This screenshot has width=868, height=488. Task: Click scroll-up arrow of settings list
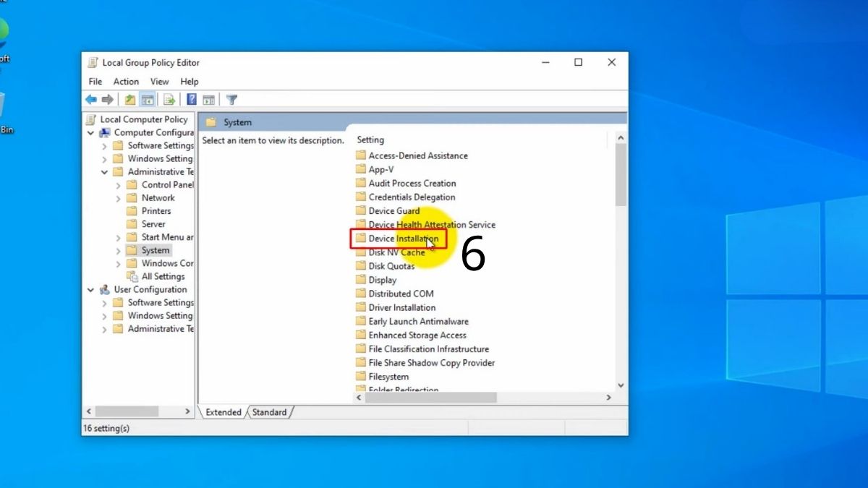[x=621, y=137]
